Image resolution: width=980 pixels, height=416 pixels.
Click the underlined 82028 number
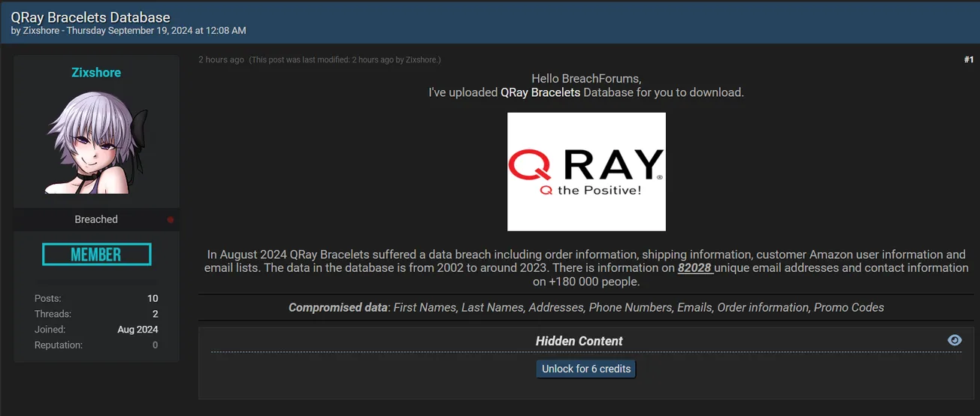pyautogui.click(x=695, y=268)
